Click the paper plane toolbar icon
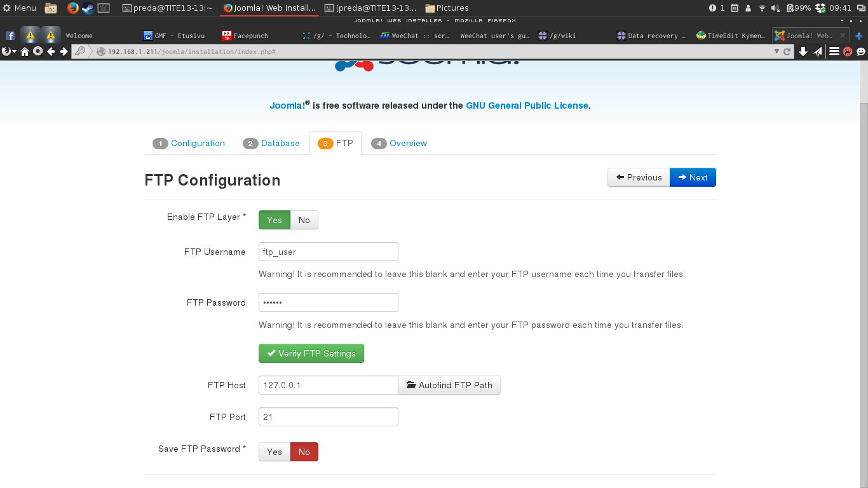 click(818, 51)
